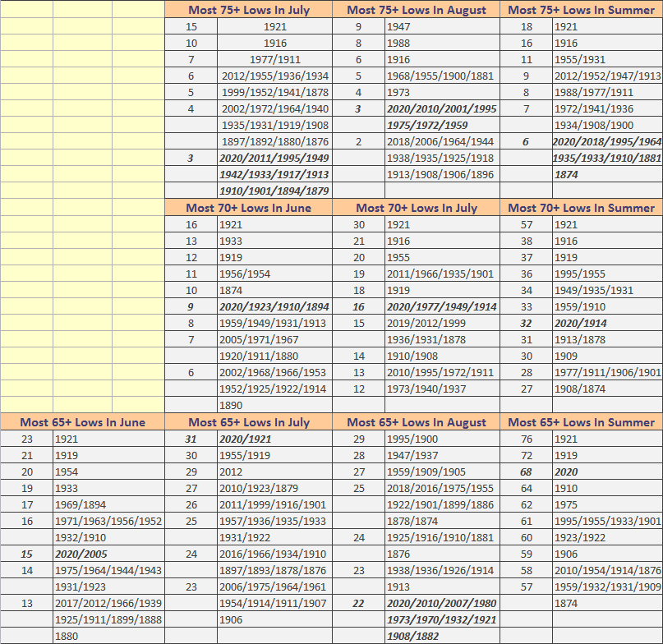The width and height of the screenshot is (663, 644).
Task: Select the '1975/1972/1959' cell
Action: [x=442, y=126]
